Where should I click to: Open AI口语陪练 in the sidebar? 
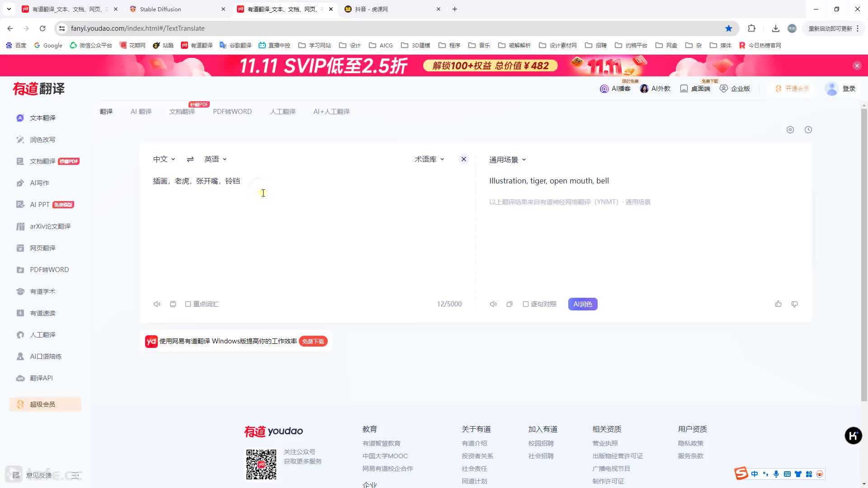[45, 357]
